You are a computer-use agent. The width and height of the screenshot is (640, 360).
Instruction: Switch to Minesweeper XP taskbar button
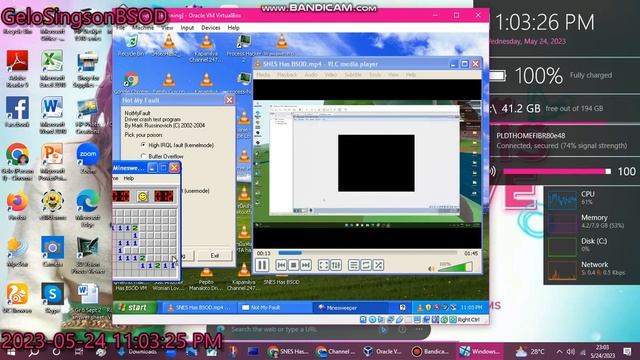[x=349, y=308]
